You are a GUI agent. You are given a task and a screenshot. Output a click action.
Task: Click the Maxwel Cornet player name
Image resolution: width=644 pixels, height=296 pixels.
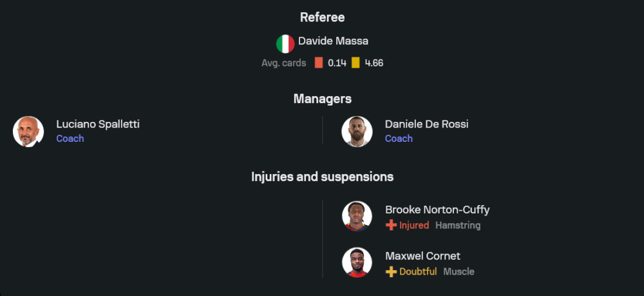[x=422, y=256]
